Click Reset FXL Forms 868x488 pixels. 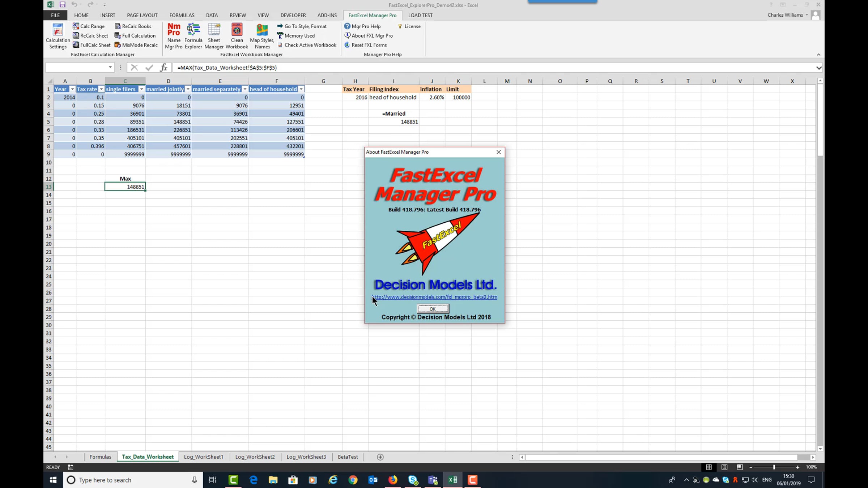[x=366, y=45]
